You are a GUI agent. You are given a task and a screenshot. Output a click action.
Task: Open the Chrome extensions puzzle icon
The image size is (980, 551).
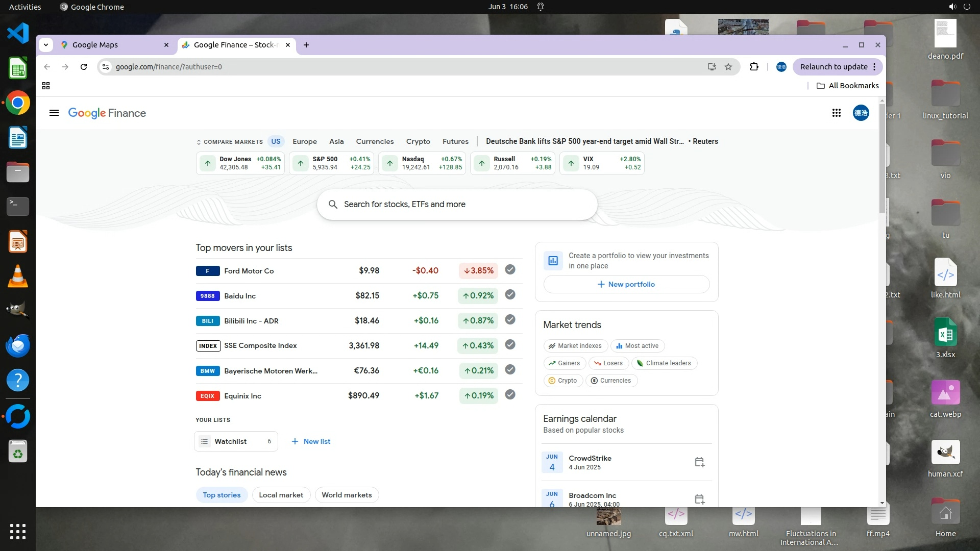point(754,67)
